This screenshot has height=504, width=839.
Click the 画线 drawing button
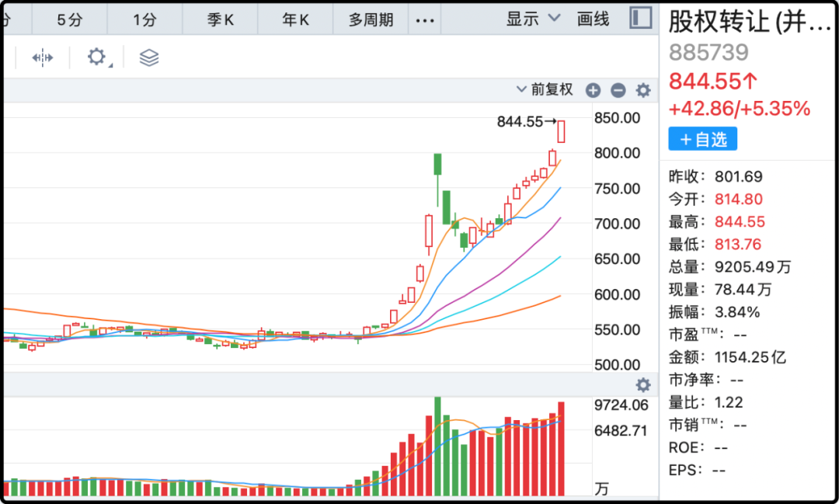594,19
